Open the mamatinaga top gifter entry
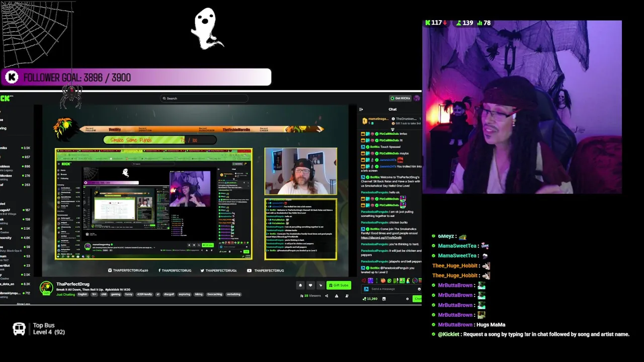The image size is (644, 362). [375, 121]
